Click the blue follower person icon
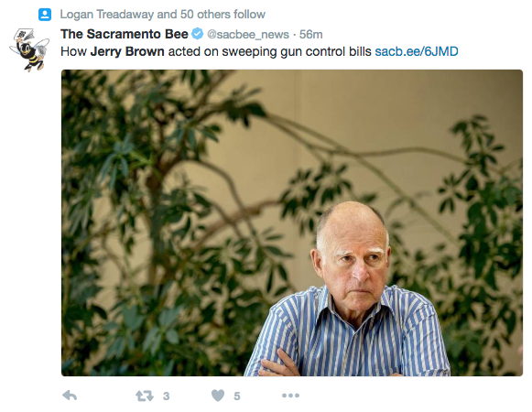 click(45, 15)
